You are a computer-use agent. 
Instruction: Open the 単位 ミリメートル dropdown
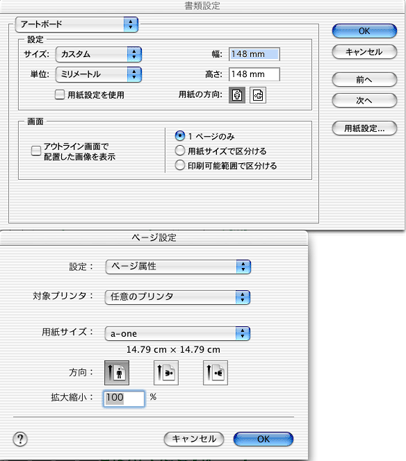point(99,74)
